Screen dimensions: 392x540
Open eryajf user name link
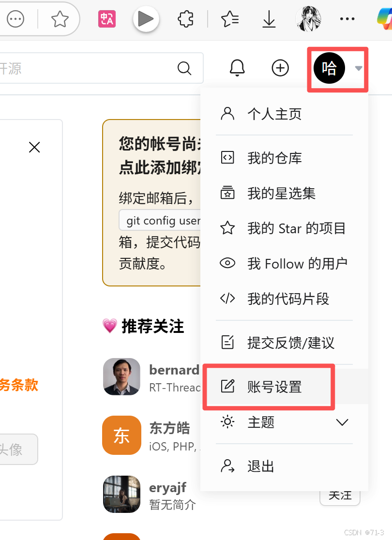point(168,488)
